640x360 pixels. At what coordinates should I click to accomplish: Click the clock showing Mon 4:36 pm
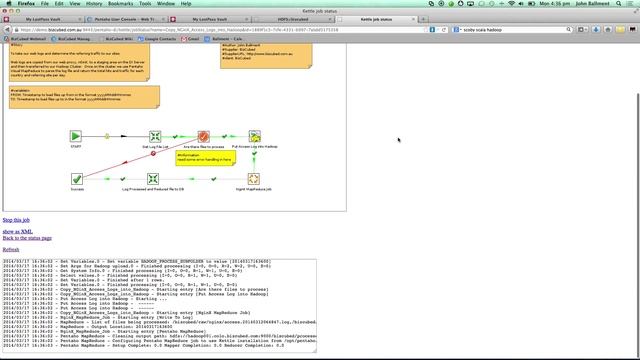coord(554,4)
